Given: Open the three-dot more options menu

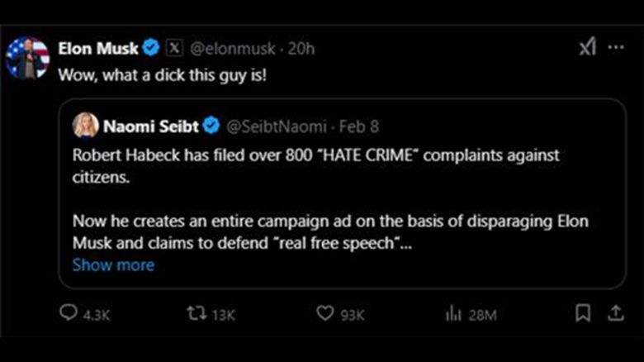Looking at the screenshot, I should coord(616,48).
